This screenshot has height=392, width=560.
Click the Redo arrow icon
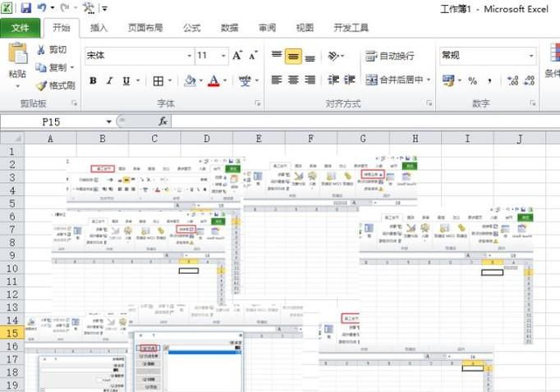coord(65,7)
